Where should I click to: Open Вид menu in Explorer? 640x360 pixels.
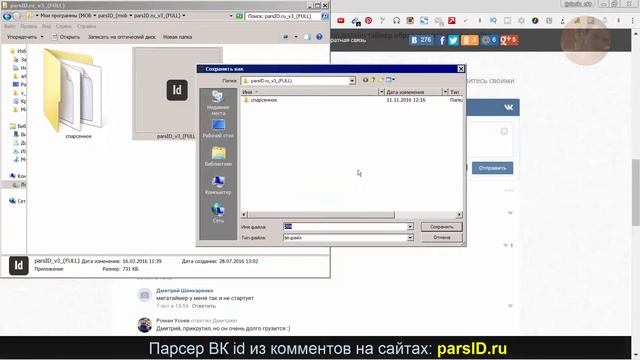(47, 26)
